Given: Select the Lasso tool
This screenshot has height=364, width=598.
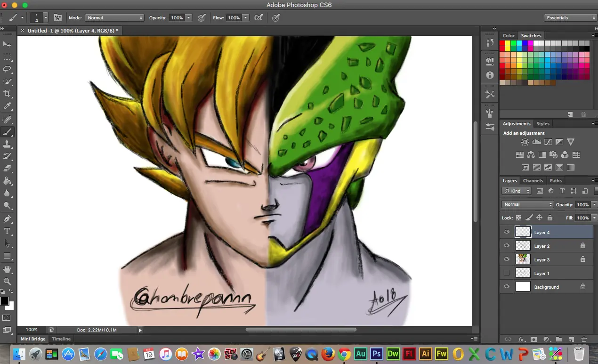Looking at the screenshot, I should [7, 69].
